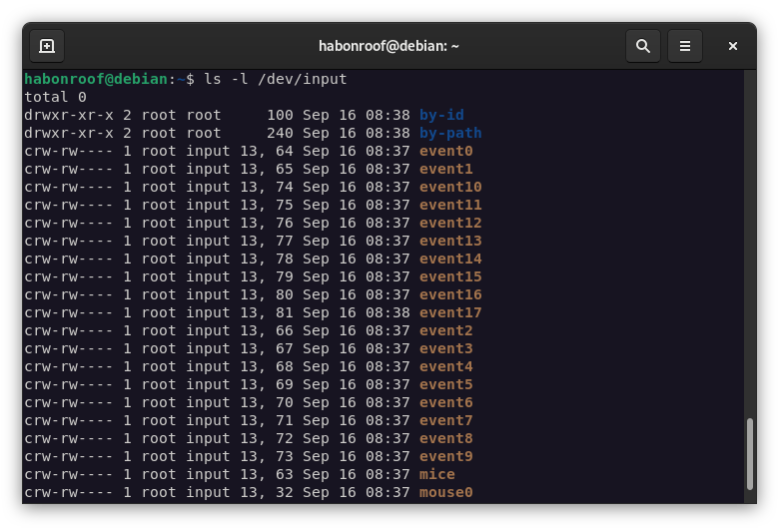
Task: Click the event5 device name
Action: click(x=446, y=384)
